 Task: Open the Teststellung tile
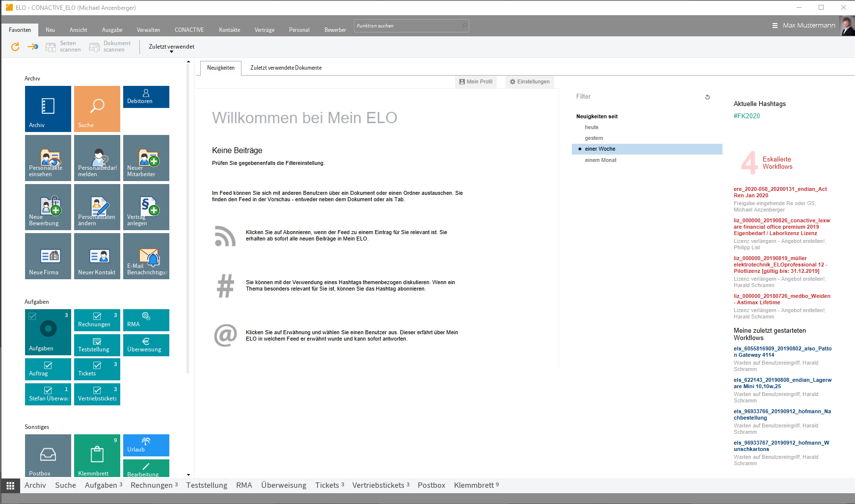point(97,345)
